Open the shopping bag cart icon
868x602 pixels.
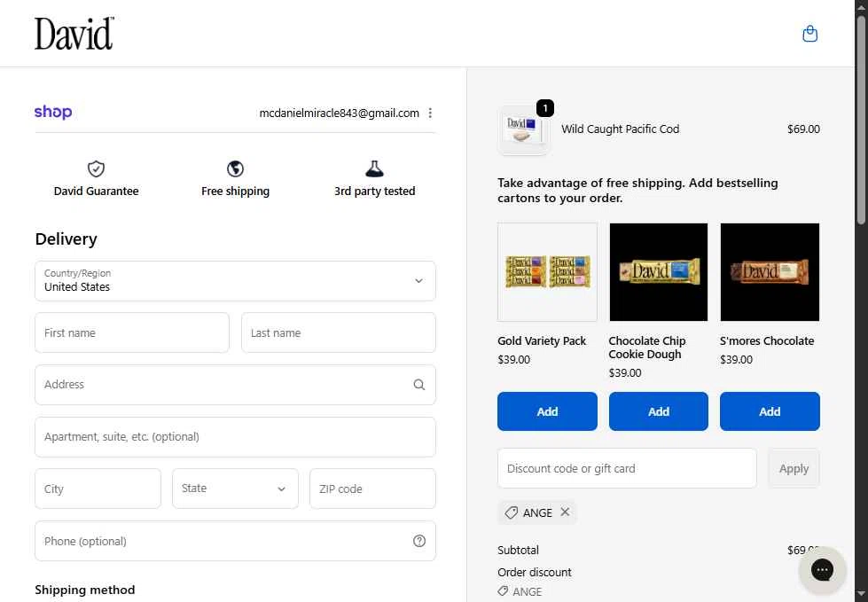[x=809, y=34]
